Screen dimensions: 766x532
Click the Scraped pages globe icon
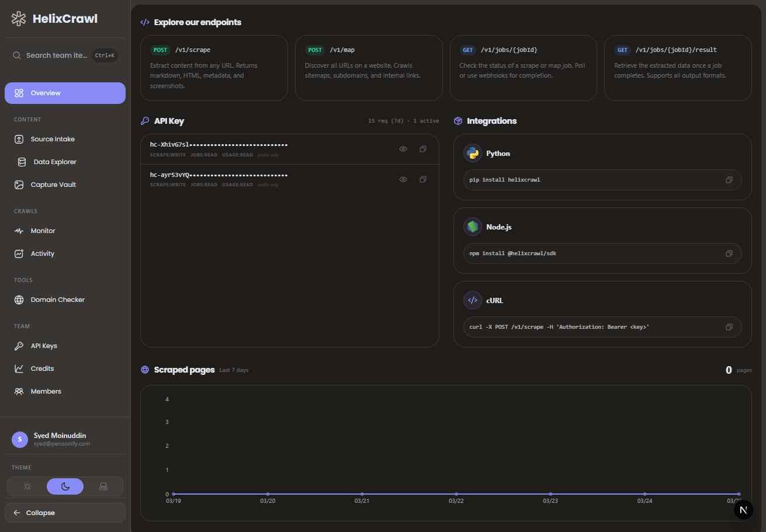[145, 370]
